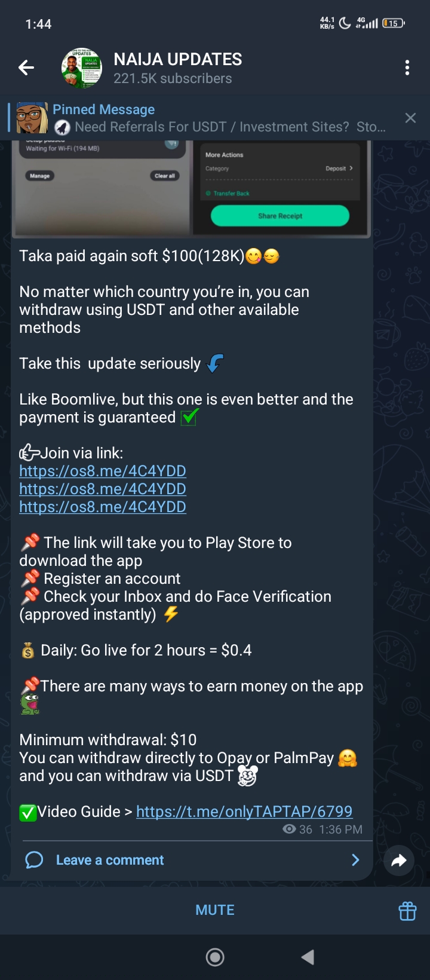Tap the Android home circle button

tap(215, 957)
